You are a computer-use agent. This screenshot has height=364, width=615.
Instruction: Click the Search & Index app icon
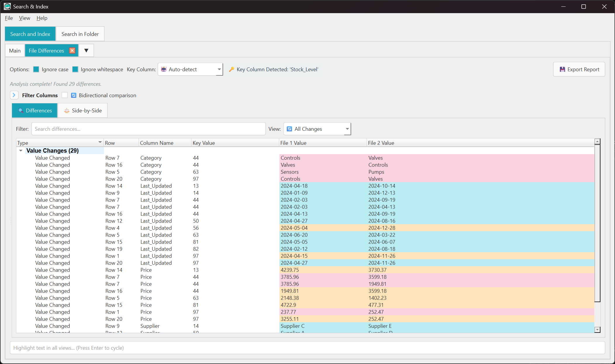pos(7,6)
